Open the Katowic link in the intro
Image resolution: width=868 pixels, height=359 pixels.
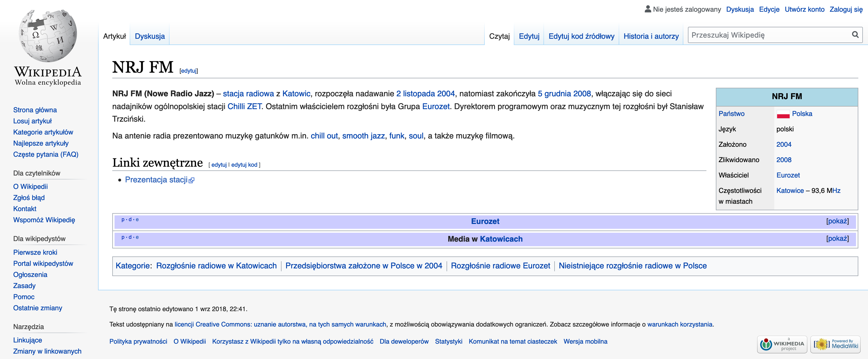tap(296, 94)
